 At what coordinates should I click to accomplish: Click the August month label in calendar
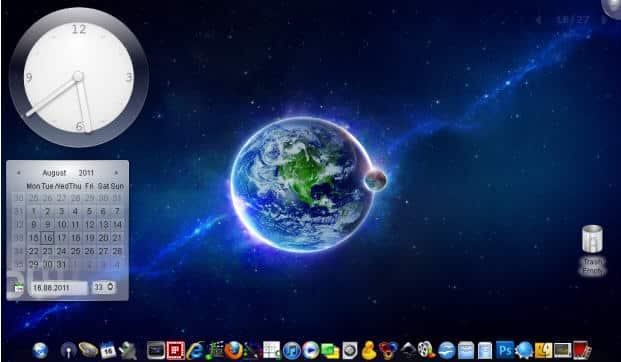click(x=54, y=173)
